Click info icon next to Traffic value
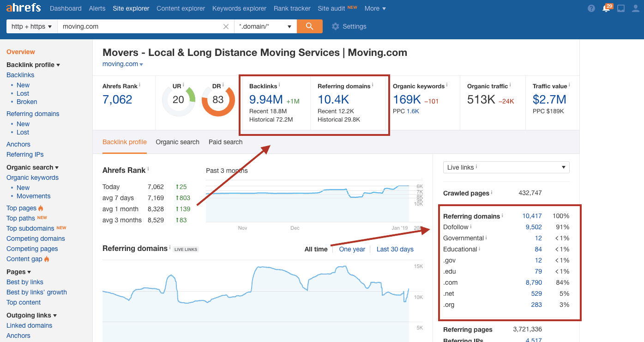Screen dimensions: 644x342 (x=569, y=85)
